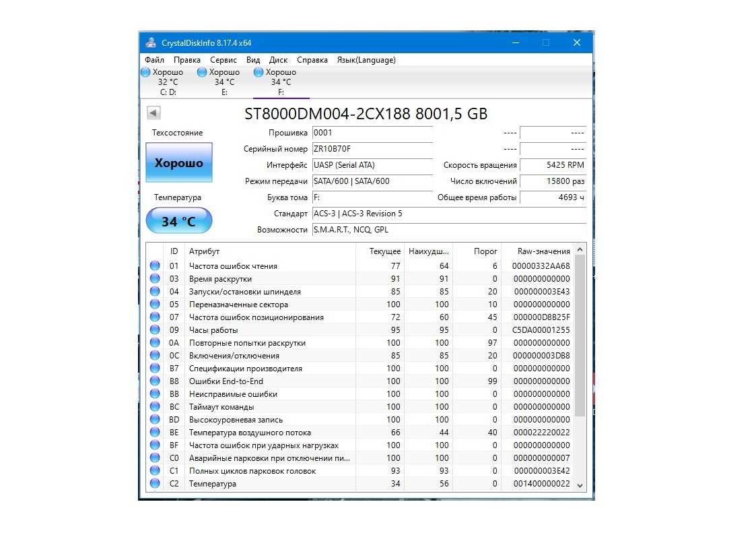Click the Raw-значения column header
The image size is (756, 535).
point(538,251)
